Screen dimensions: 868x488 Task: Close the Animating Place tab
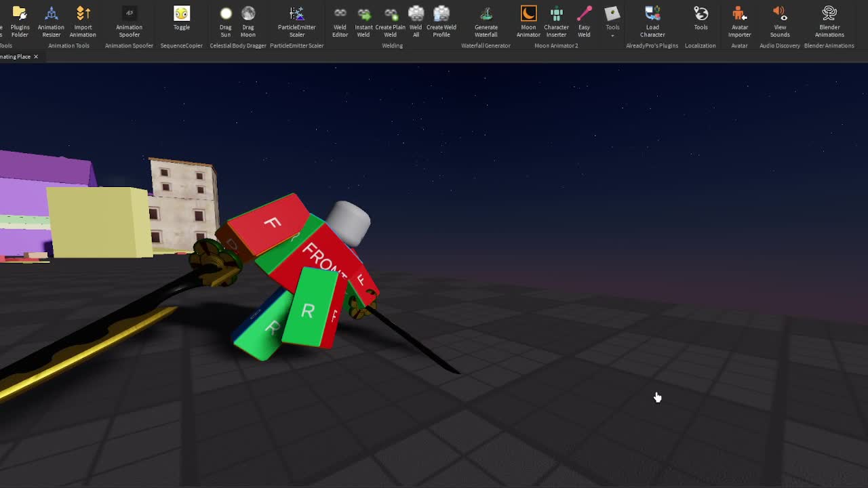[36, 57]
